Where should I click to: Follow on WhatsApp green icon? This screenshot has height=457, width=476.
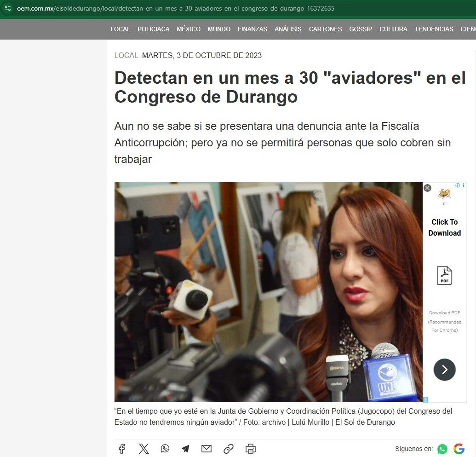(x=442, y=449)
